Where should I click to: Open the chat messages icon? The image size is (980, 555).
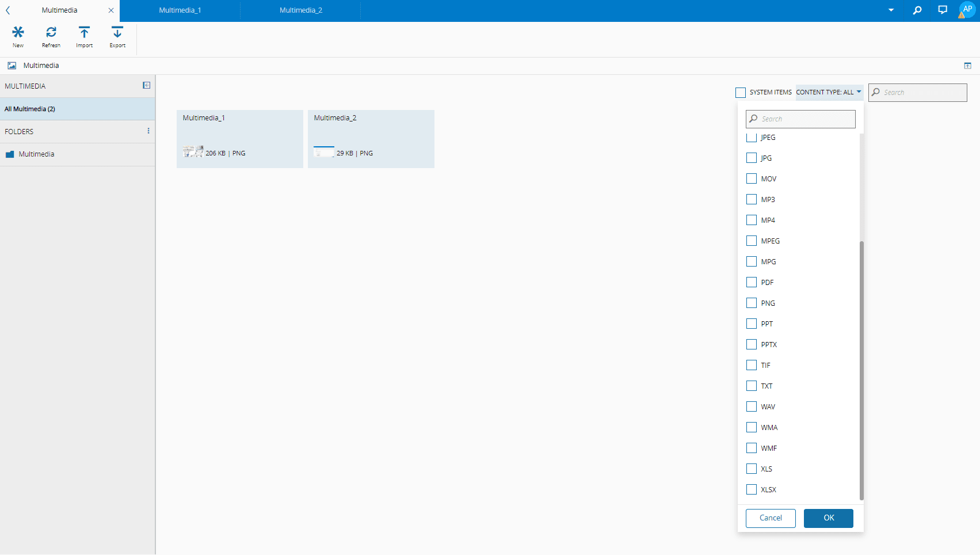[943, 10]
